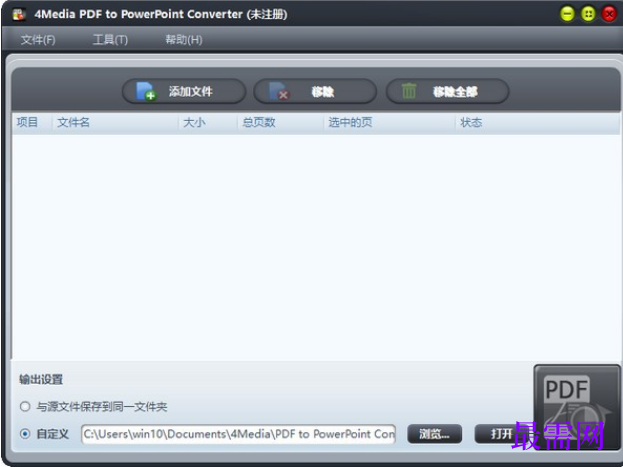Image resolution: width=623 pixels, height=467 pixels.
Task: Click the 添加文件 add file button
Action: (184, 91)
